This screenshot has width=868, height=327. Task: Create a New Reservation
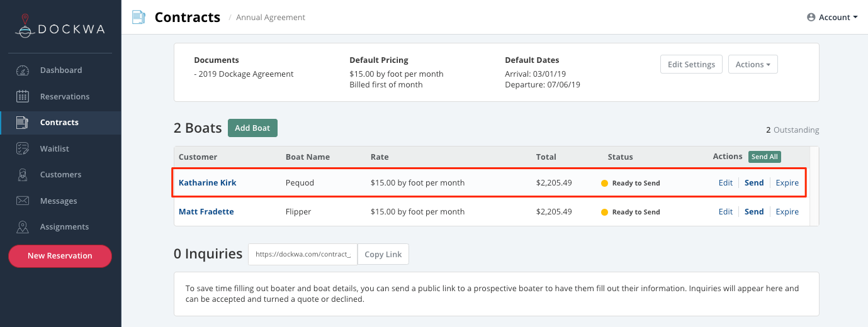pos(60,256)
